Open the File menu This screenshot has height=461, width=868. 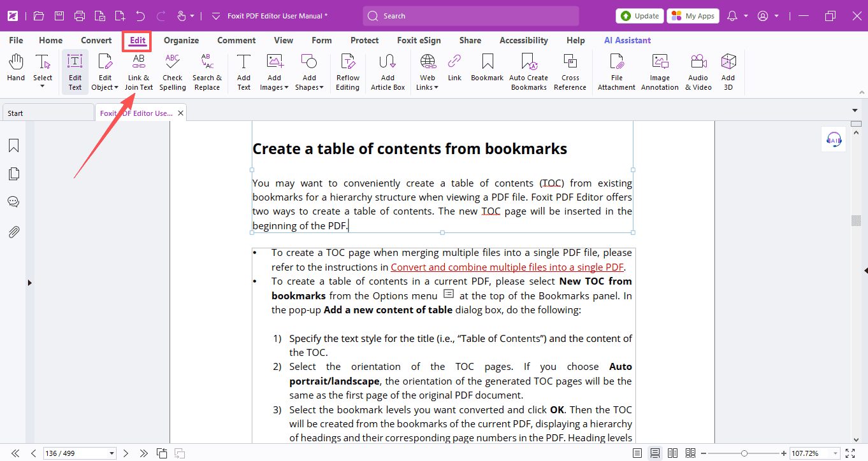point(16,40)
